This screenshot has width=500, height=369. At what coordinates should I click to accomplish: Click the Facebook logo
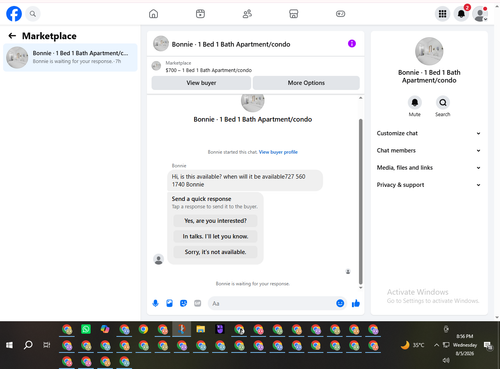(x=14, y=14)
